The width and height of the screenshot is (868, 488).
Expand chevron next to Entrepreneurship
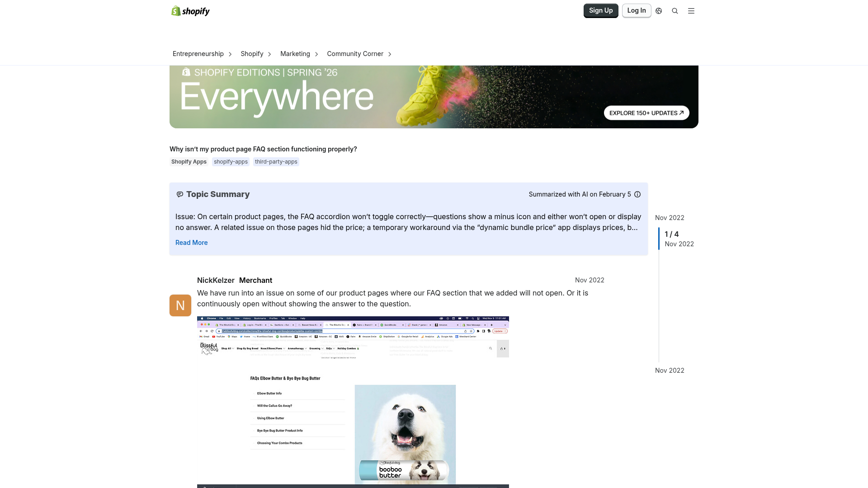coord(230,54)
